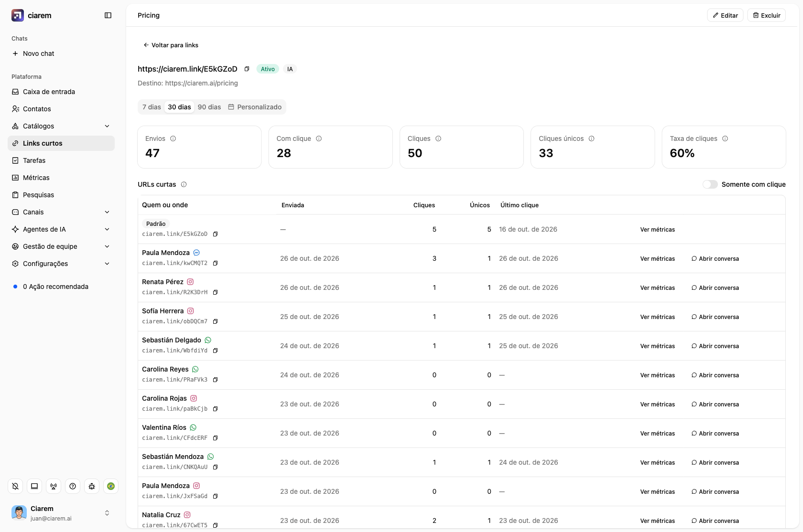Toggle Somente com clique switch
Image resolution: width=803 pixels, height=532 pixels.
[x=710, y=184]
